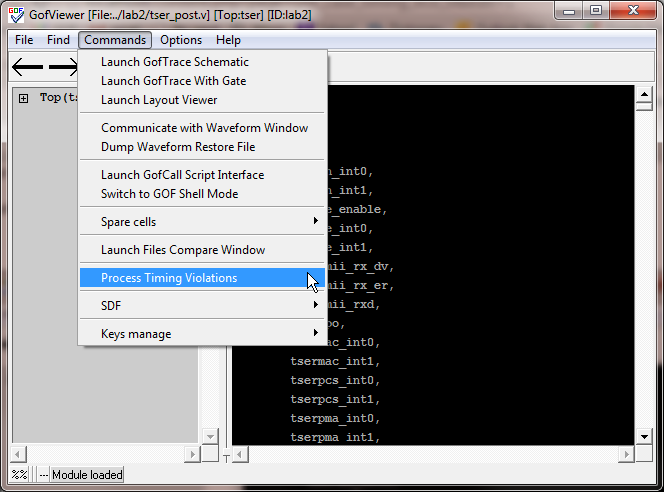Select Process Timing Violations
The width and height of the screenshot is (664, 492).
(169, 278)
